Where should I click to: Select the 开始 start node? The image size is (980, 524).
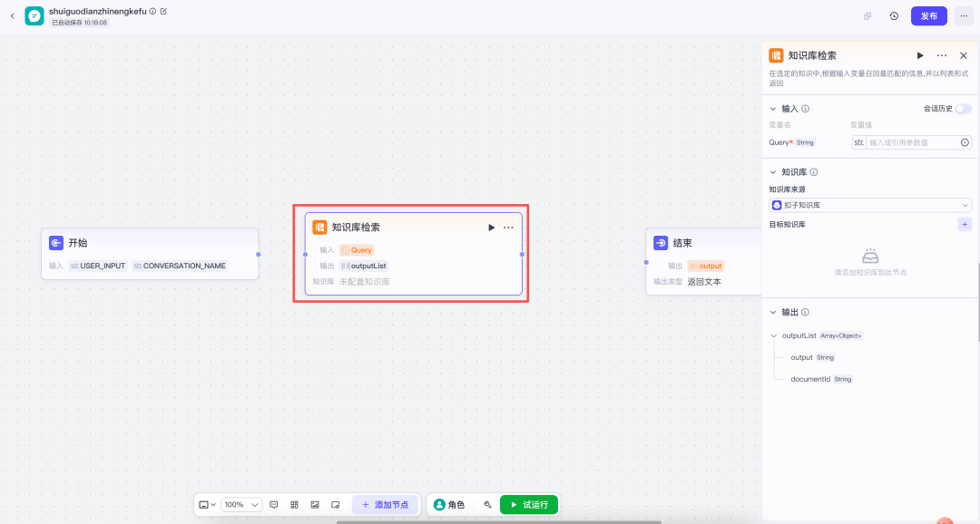[x=150, y=254]
